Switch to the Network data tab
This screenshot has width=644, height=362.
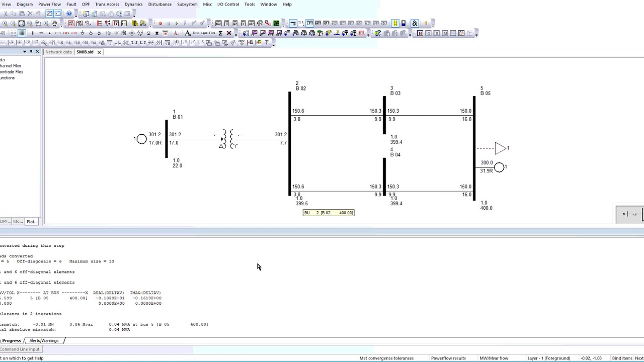point(58,52)
